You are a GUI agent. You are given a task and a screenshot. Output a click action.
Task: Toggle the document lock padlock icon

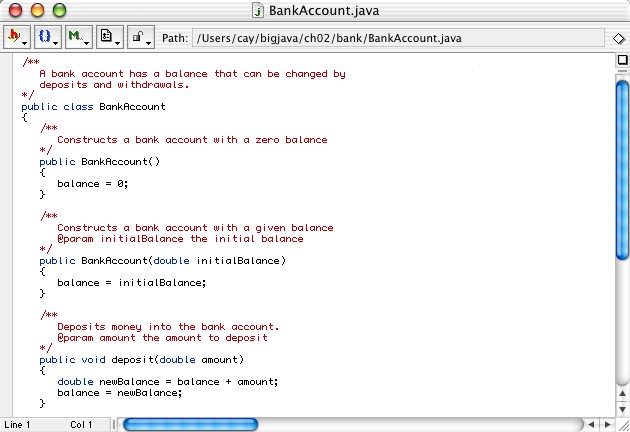(137, 38)
